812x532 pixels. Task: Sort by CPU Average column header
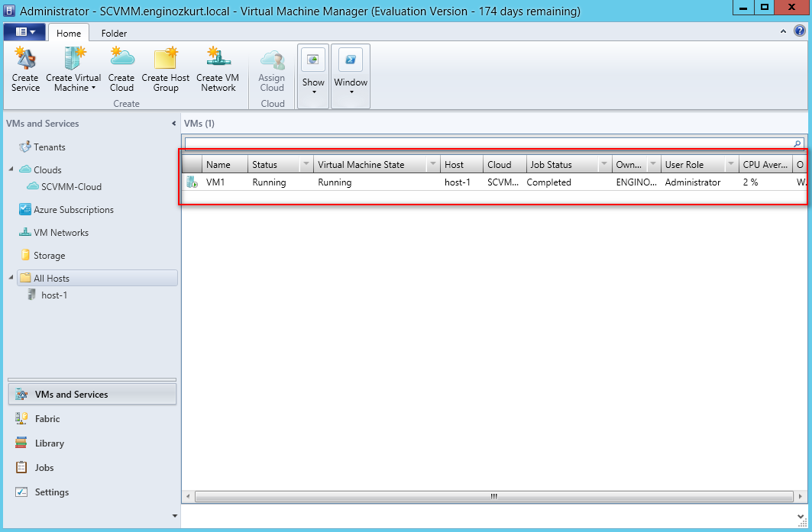point(765,165)
